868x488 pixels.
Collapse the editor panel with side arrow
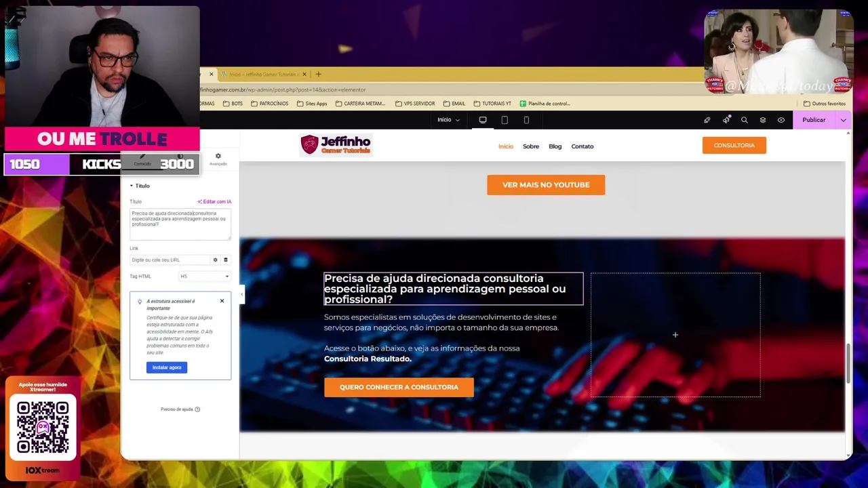tap(241, 294)
